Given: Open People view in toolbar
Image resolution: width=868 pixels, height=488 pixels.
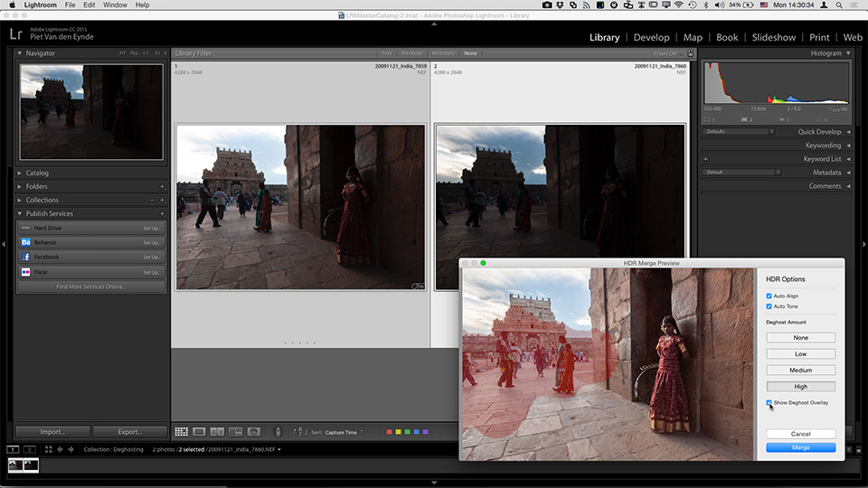Looking at the screenshot, I should coord(253,432).
